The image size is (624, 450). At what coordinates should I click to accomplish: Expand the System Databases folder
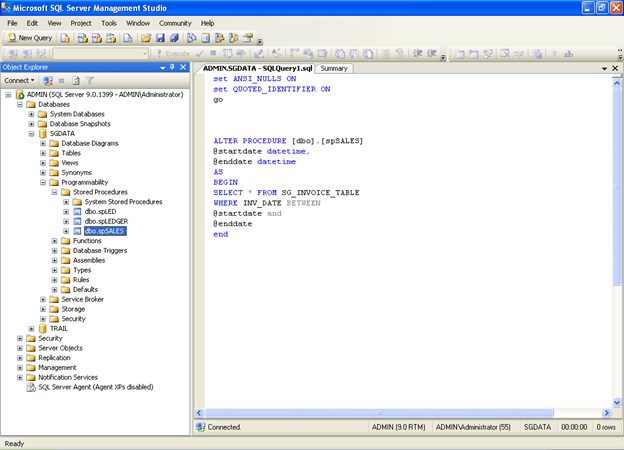coord(31,114)
